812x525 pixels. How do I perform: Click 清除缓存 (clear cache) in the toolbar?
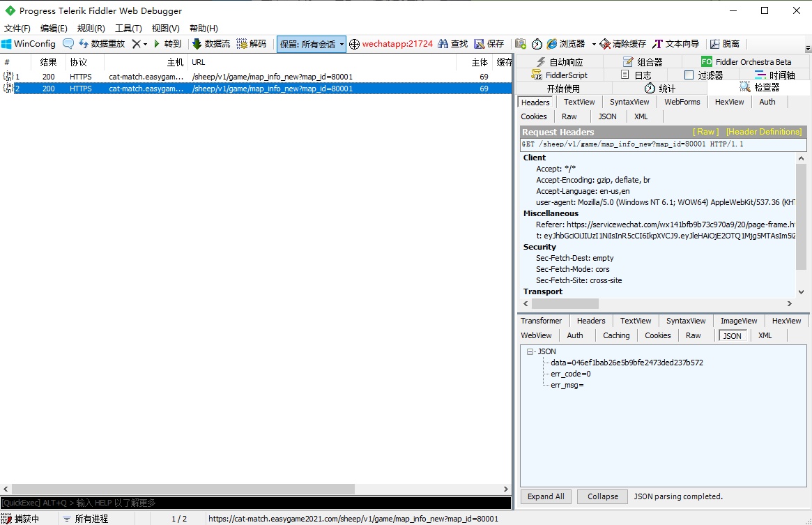(623, 44)
